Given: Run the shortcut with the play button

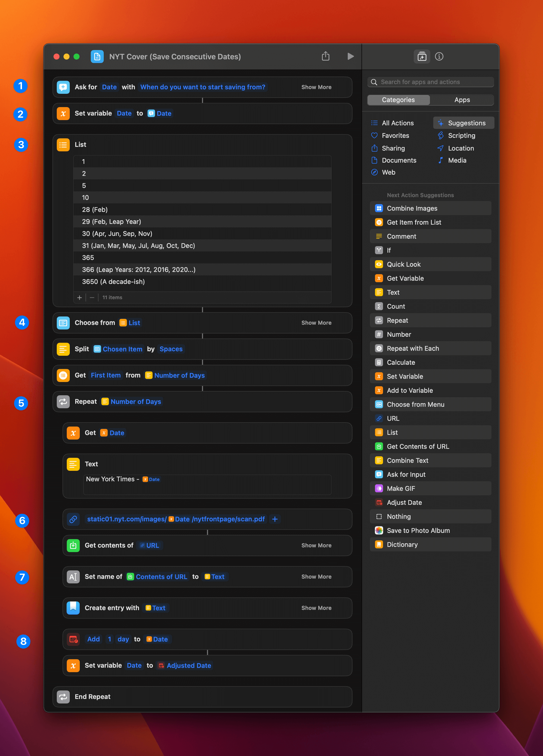Looking at the screenshot, I should [x=350, y=56].
